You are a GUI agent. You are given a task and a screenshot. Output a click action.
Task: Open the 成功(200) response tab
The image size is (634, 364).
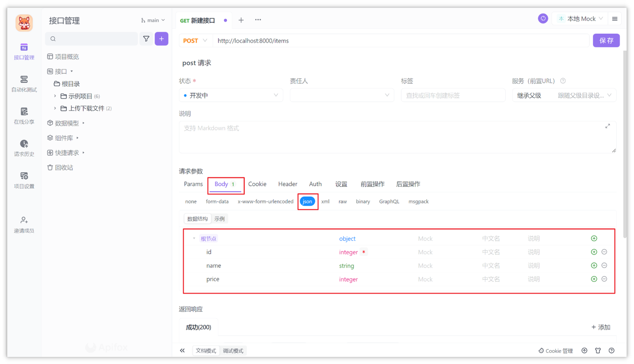pos(198,327)
